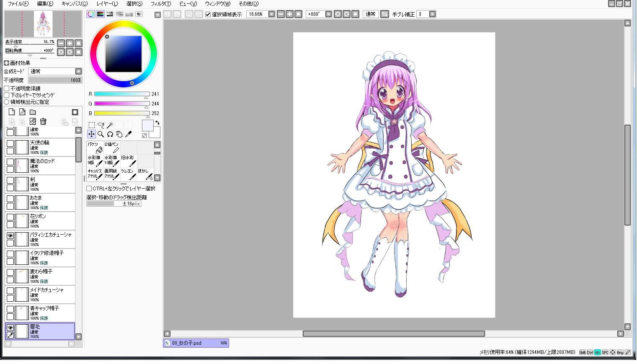Enable CTRL+左クリックでレイヤー選択 checkbox
The width and height of the screenshot is (637, 364).
pos(89,189)
